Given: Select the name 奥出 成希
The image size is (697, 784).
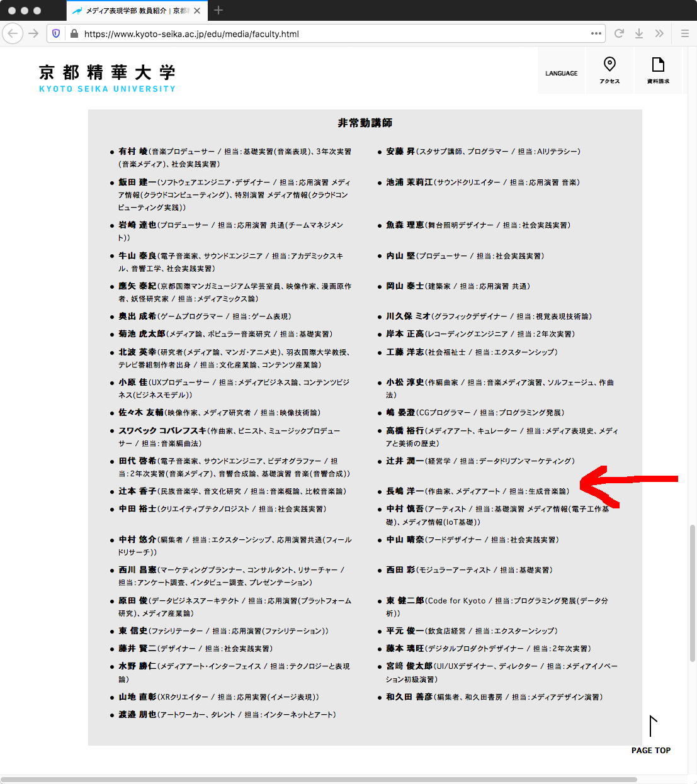Looking at the screenshot, I should 137,316.
